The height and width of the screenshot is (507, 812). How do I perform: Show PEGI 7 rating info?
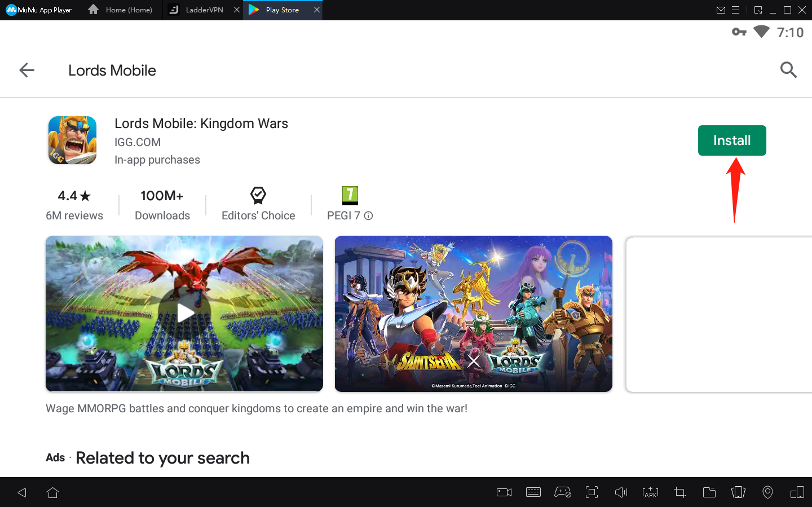pos(368,215)
